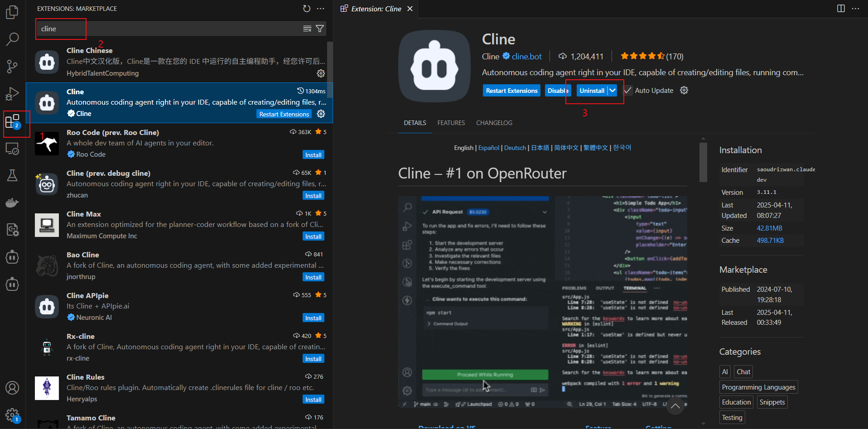Select the Snippets category tag

tap(772, 402)
